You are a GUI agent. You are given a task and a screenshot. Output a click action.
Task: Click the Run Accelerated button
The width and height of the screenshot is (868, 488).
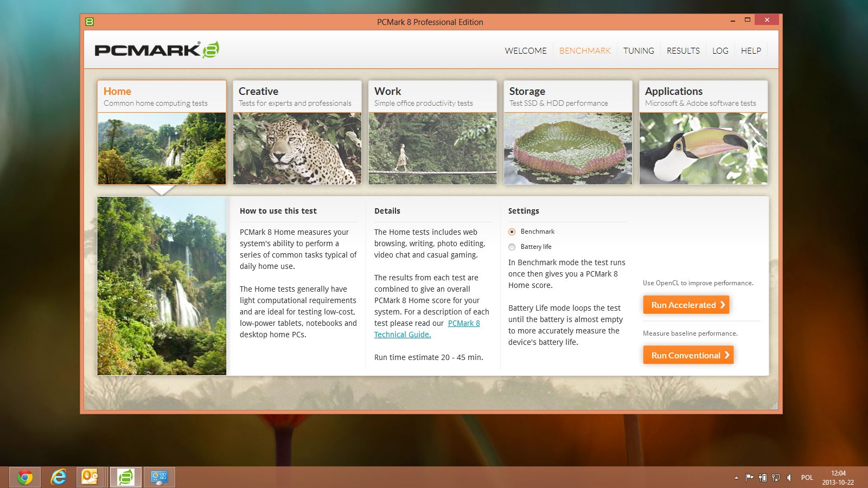(x=686, y=305)
